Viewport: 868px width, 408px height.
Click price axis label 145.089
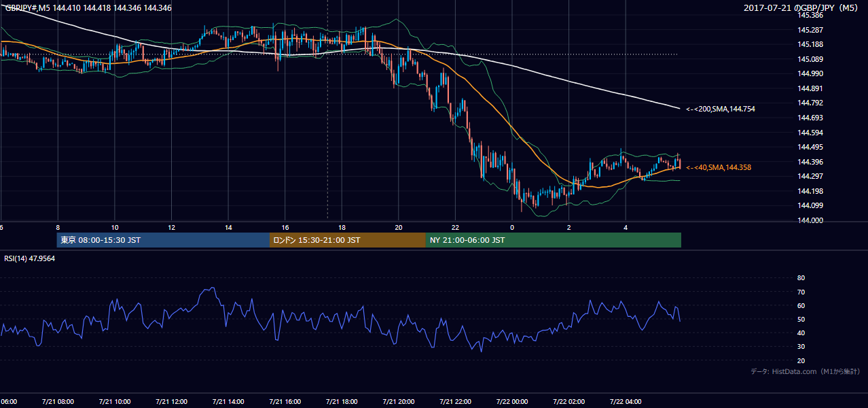pos(811,59)
